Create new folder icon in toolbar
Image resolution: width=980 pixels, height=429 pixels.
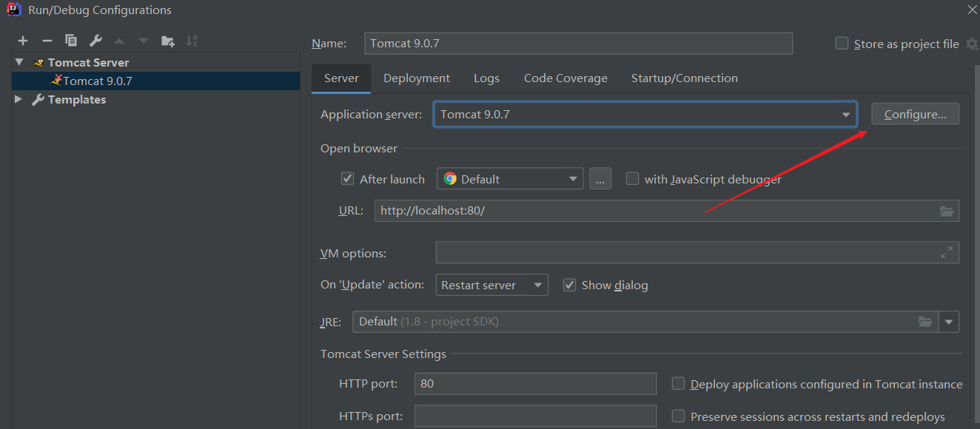(x=168, y=41)
